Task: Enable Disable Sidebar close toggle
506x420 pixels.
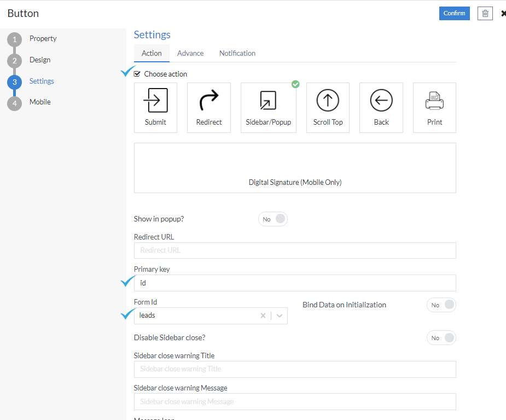Action: [441, 337]
